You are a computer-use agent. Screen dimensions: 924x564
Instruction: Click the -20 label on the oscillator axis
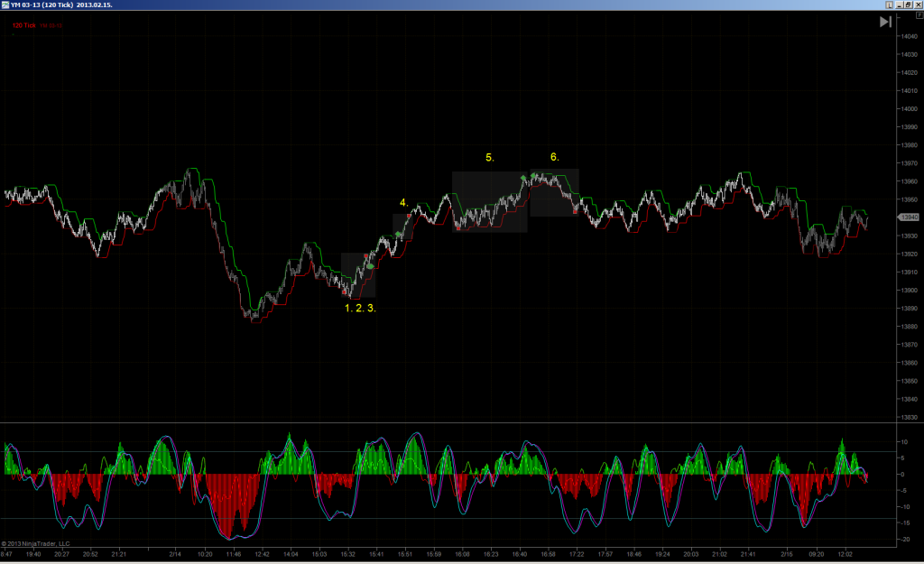(x=905, y=540)
